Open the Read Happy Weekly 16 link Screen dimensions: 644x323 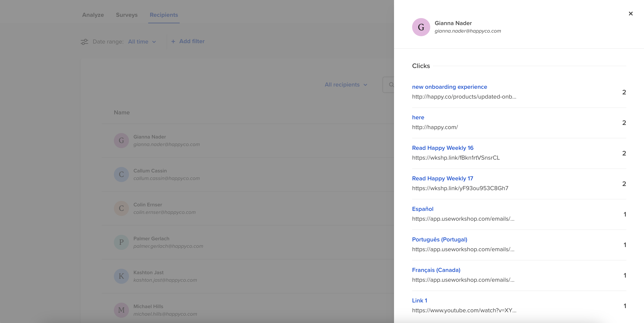[x=443, y=148]
